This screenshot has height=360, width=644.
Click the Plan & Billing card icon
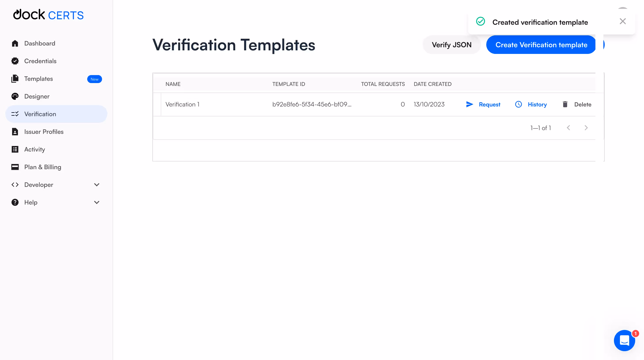coord(15,167)
